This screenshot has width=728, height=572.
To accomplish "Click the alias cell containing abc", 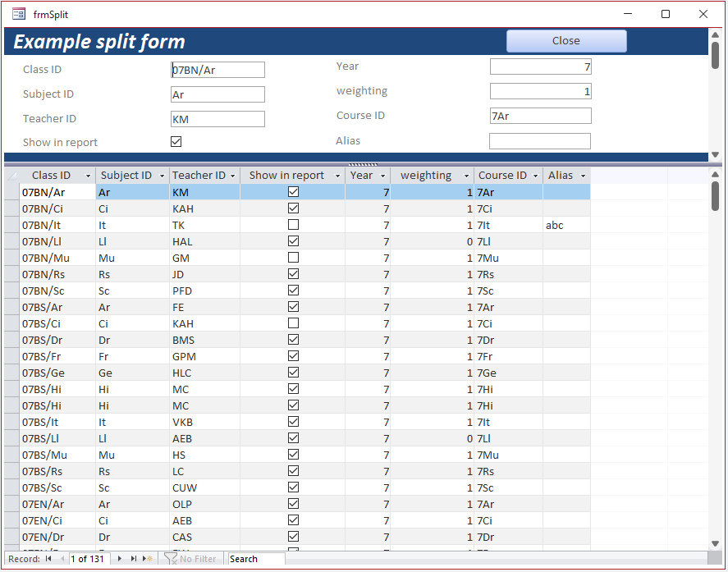I will tap(566, 225).
